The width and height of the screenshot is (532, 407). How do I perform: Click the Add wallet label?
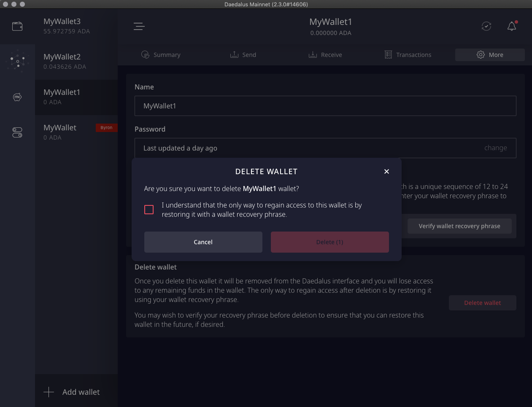tap(81, 392)
